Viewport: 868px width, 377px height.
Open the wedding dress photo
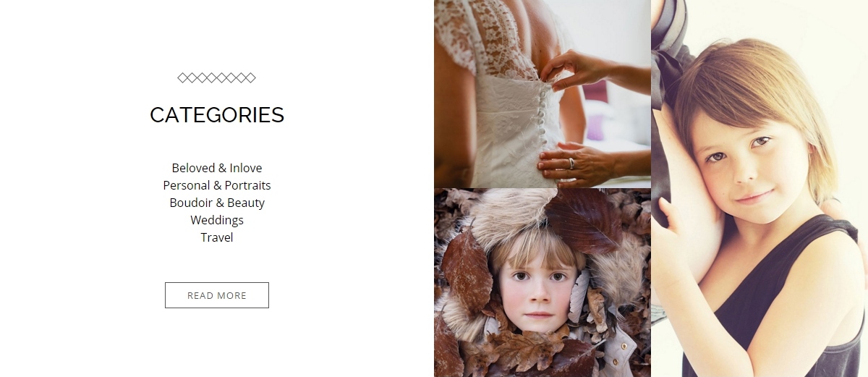(542, 94)
